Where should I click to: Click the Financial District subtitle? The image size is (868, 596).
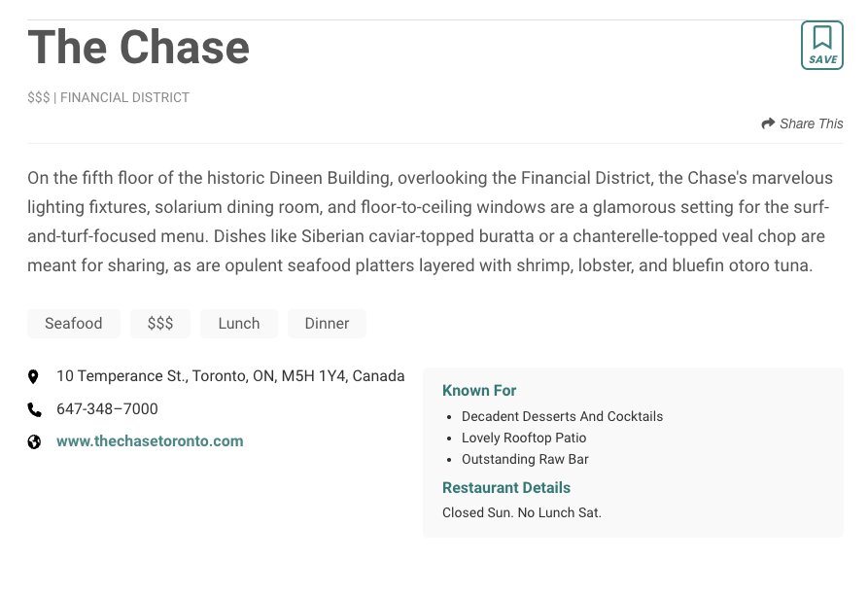pos(124,97)
